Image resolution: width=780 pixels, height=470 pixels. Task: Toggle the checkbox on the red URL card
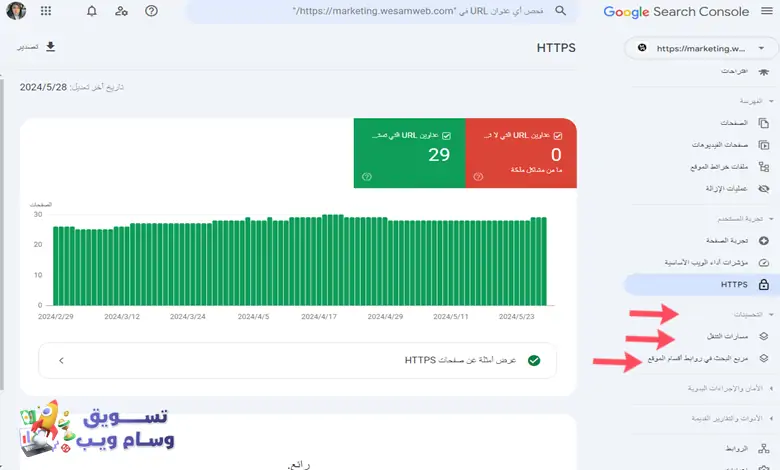[557, 135]
